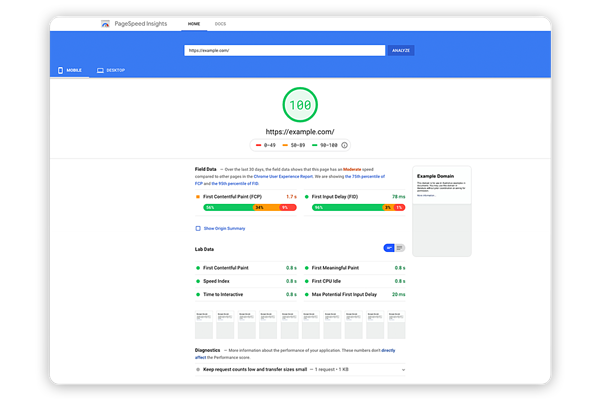Click the Lab Data First Contentful Paint label

click(226, 268)
